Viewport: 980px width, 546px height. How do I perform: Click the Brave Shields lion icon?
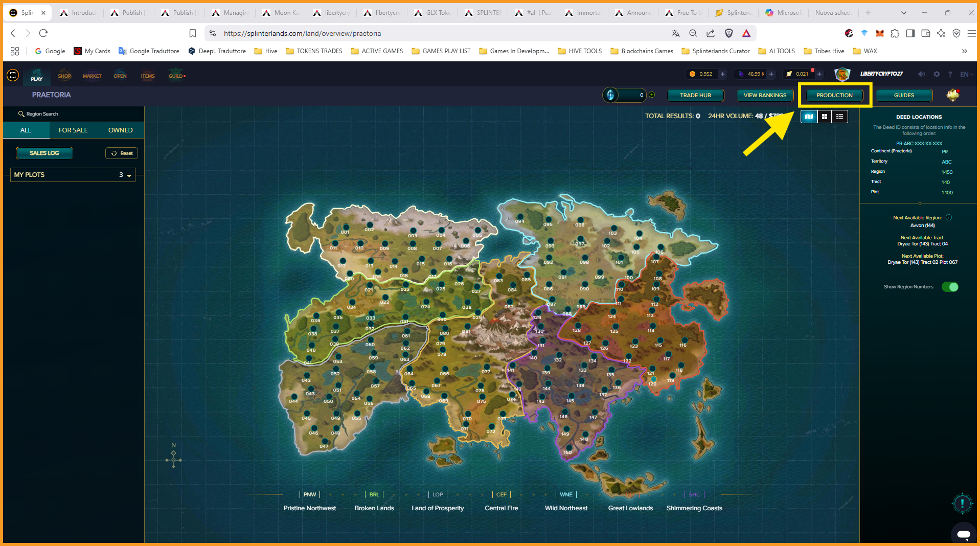(x=728, y=33)
